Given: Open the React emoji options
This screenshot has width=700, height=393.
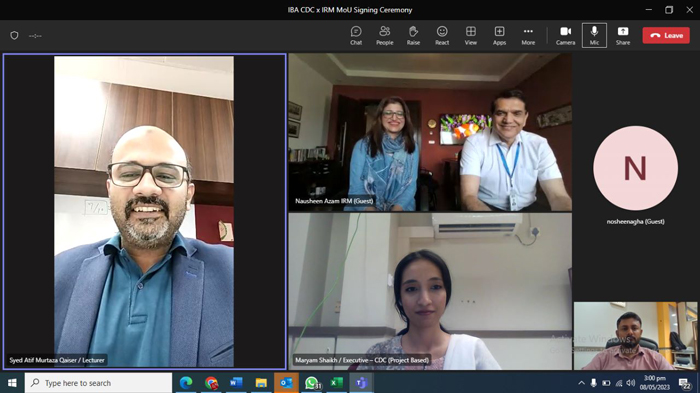Looking at the screenshot, I should (442, 35).
